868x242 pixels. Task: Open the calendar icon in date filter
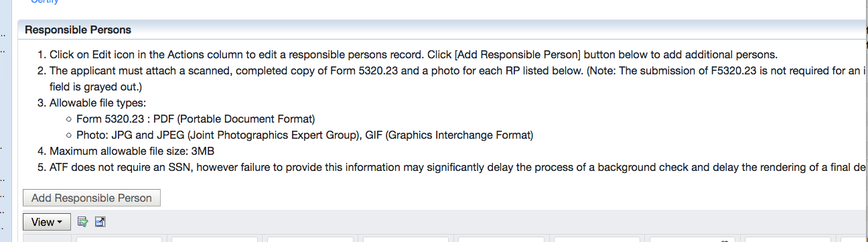point(724,240)
